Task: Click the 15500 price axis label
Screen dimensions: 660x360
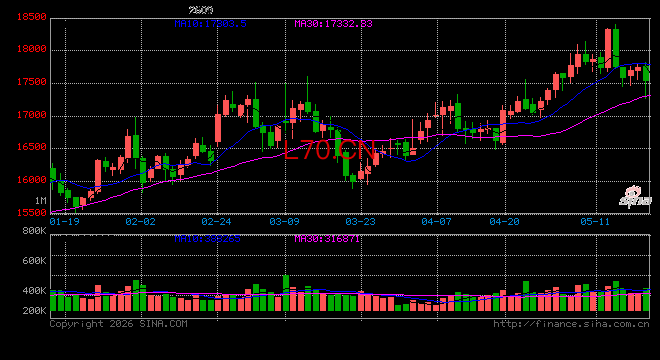Action: (32, 213)
